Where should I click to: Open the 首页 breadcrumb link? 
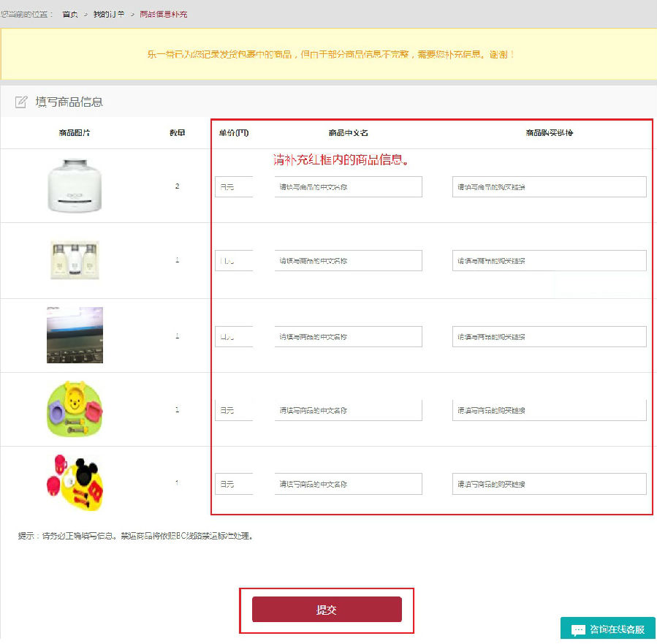click(70, 15)
